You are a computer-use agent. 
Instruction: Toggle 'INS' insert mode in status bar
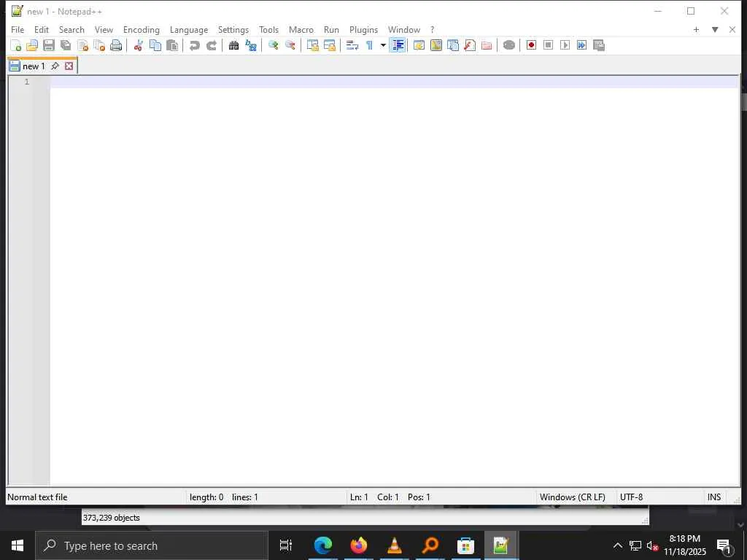click(x=713, y=497)
